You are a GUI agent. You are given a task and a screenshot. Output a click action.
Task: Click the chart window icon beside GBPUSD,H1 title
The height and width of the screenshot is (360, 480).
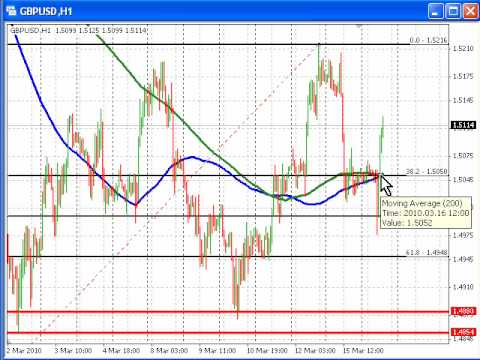coord(11,11)
